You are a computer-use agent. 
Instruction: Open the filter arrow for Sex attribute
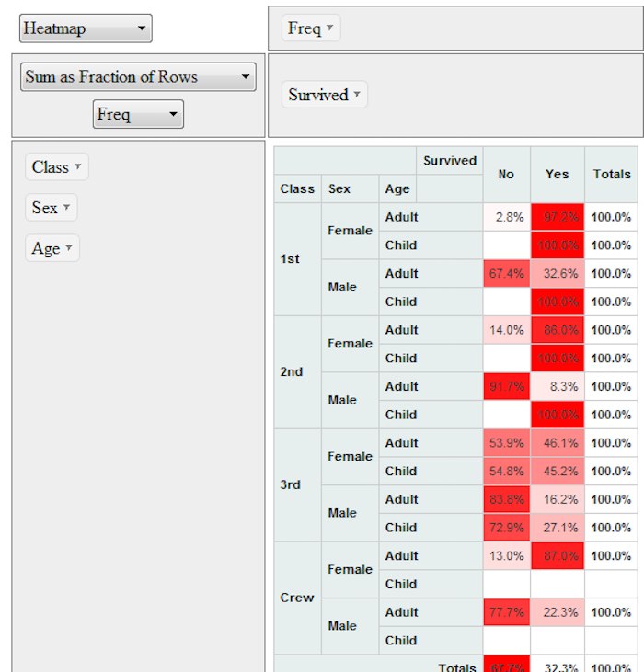tap(66, 208)
